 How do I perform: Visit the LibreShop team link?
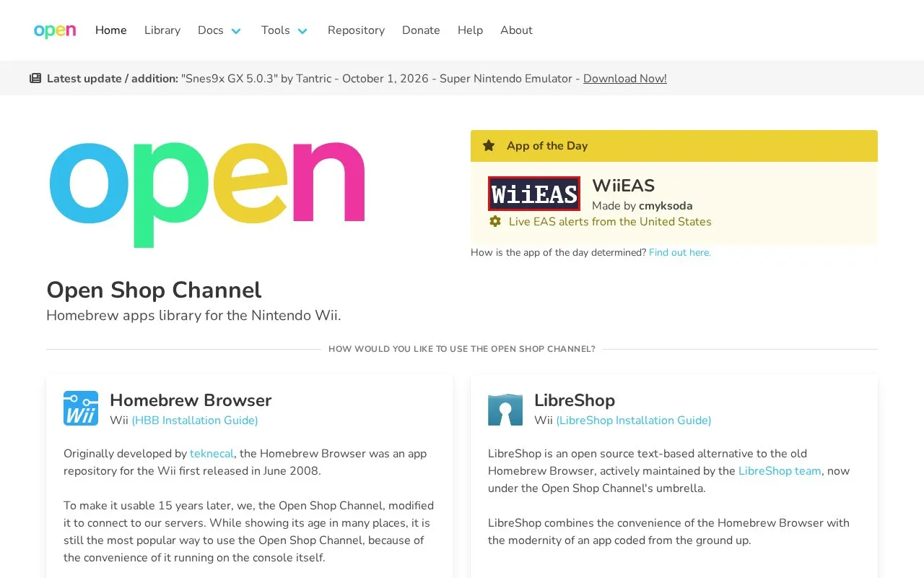(780, 471)
